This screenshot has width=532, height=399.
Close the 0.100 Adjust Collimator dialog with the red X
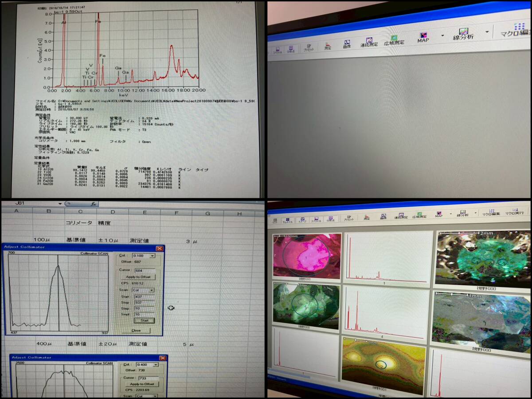[x=160, y=249]
